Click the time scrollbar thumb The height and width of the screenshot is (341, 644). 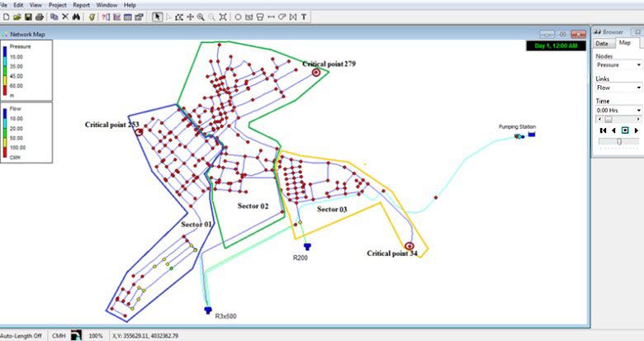608,119
